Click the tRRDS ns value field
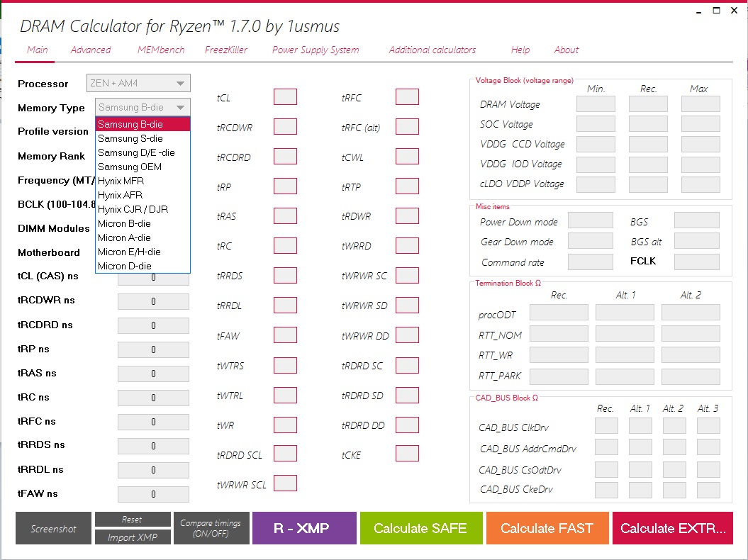748x560 pixels. (153, 446)
